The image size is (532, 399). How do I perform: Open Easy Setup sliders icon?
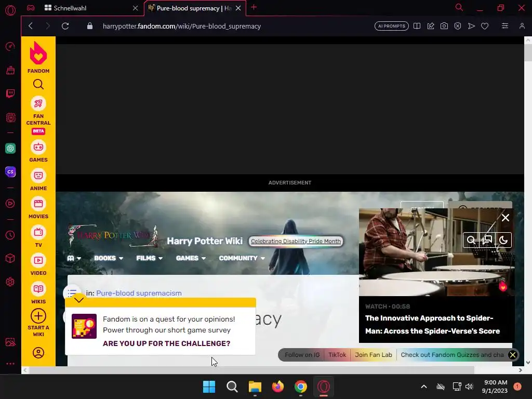point(505,26)
